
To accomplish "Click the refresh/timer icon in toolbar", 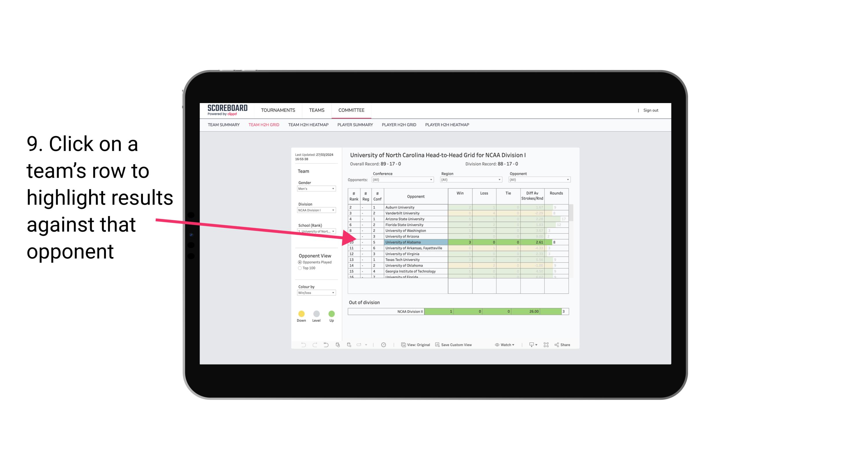I will coord(385,345).
